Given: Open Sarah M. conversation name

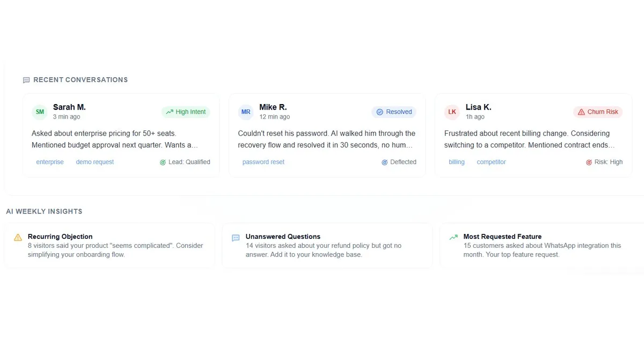Looking at the screenshot, I should (69, 107).
